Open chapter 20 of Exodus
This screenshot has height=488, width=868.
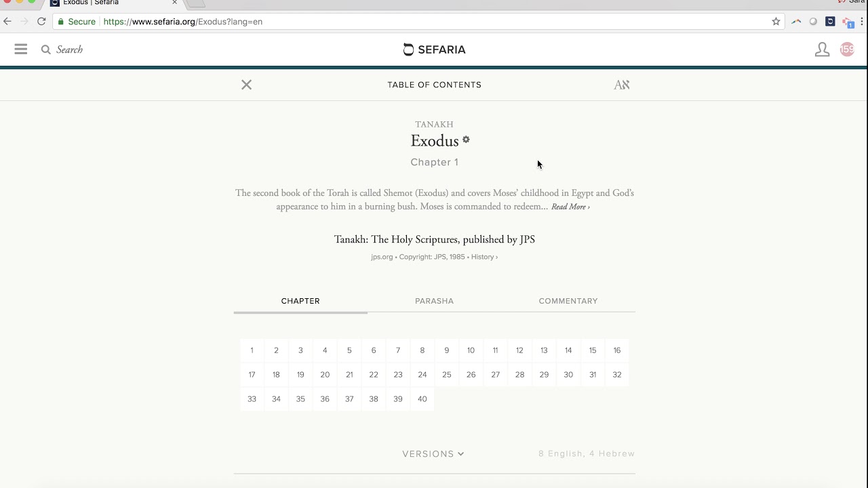tap(325, 375)
